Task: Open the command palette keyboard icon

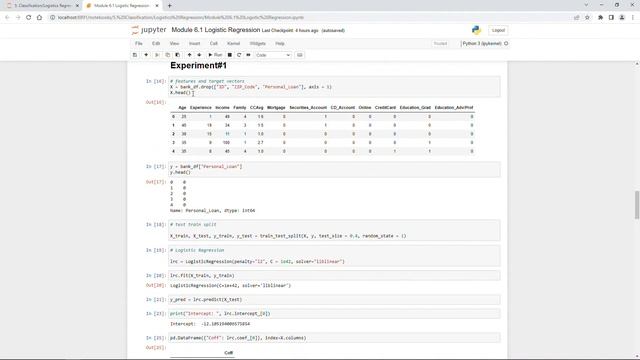Action: point(300,55)
